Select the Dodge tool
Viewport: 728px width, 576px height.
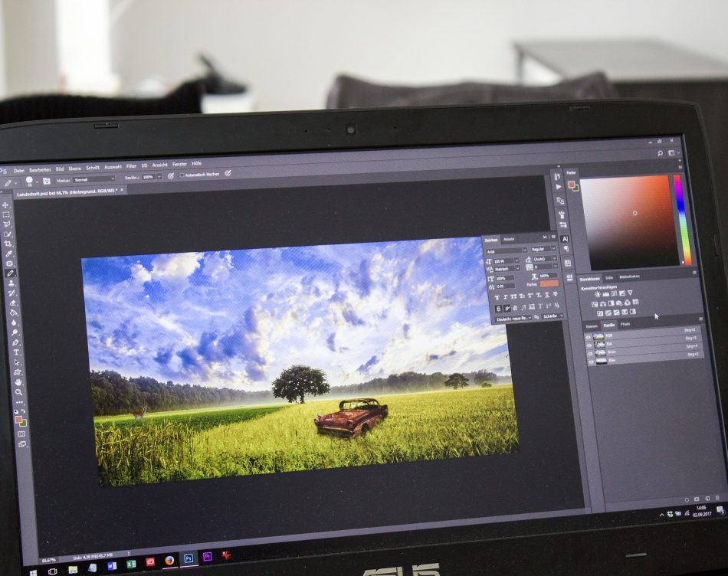coord(15,332)
